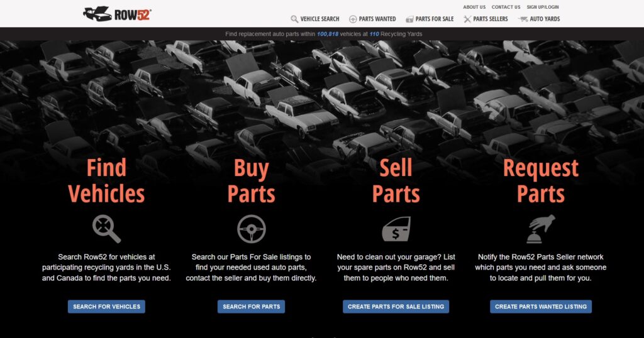Open the Sign Up/Login link

pyautogui.click(x=543, y=7)
